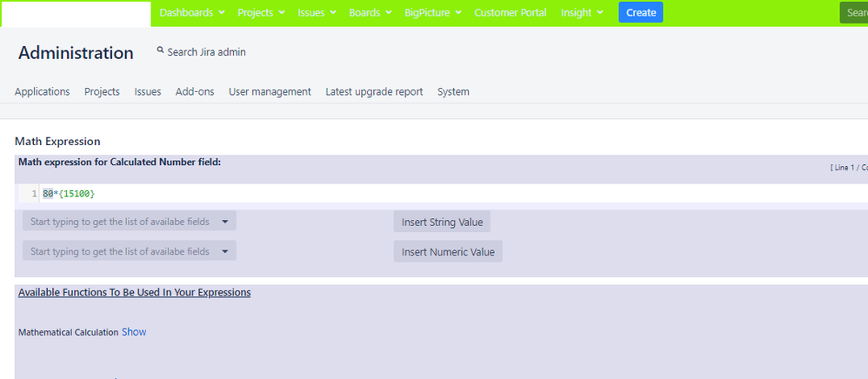This screenshot has width=868, height=379.
Task: Click the second available fields combo box
Action: pyautogui.click(x=129, y=251)
